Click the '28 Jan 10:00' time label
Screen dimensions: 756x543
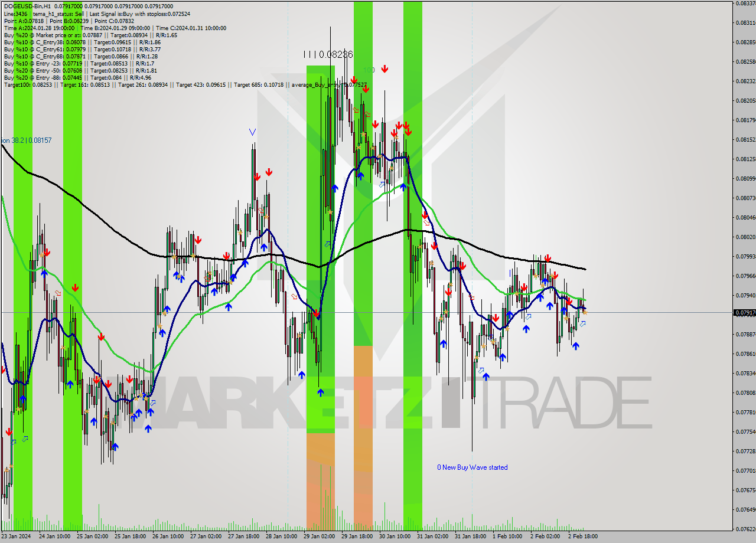point(281,537)
